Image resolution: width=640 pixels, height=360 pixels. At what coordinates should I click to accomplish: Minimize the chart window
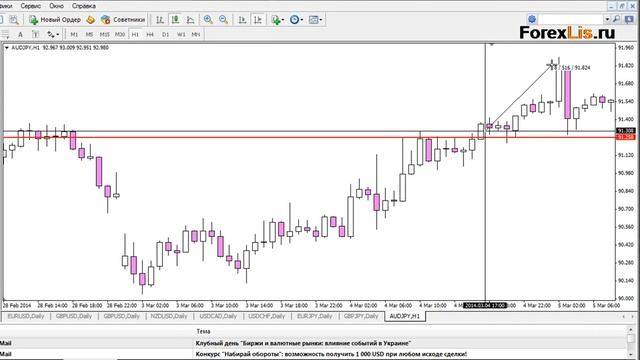(x=611, y=6)
